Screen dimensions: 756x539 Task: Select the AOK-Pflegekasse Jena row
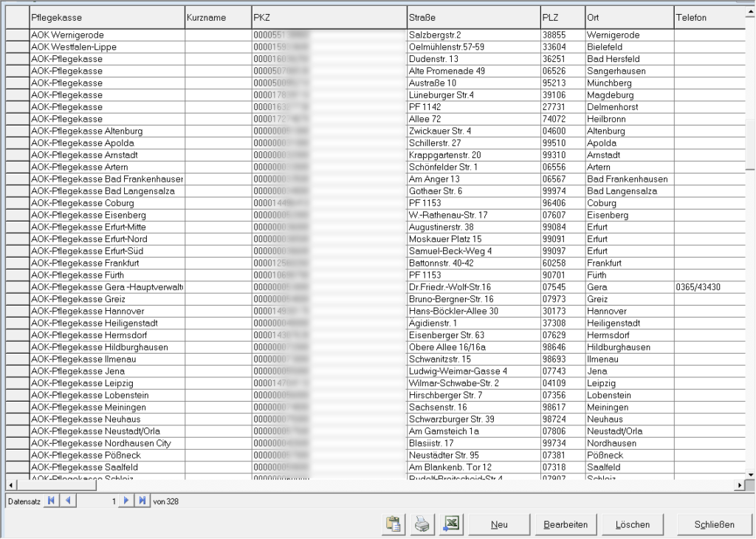(x=106, y=371)
